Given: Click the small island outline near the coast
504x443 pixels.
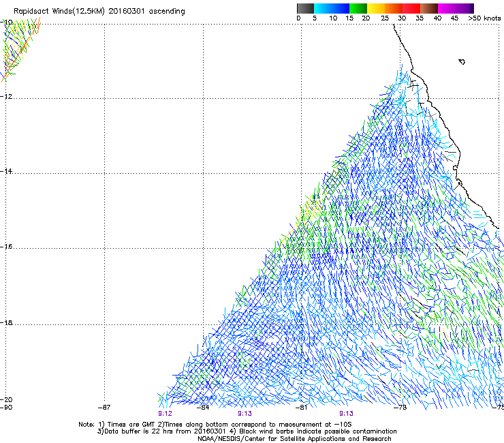Looking at the screenshot, I should pyautogui.click(x=462, y=62).
